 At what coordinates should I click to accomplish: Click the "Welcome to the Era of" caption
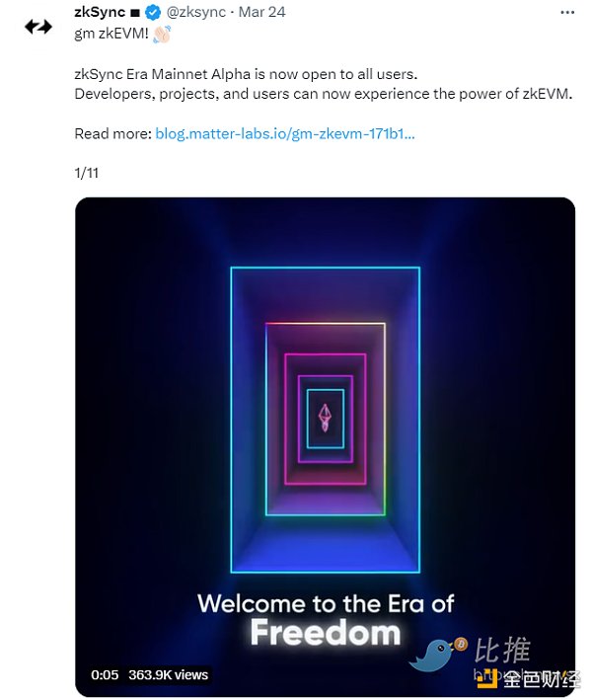click(x=325, y=602)
